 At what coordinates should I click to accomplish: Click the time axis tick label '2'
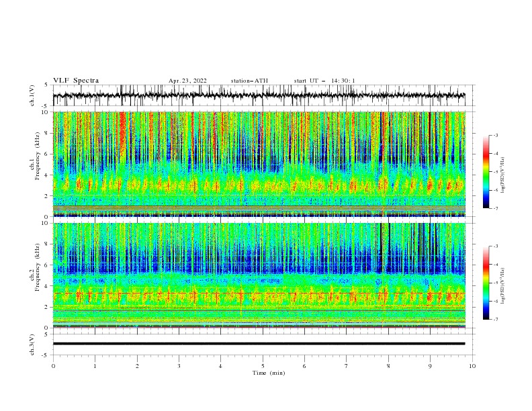(137, 366)
